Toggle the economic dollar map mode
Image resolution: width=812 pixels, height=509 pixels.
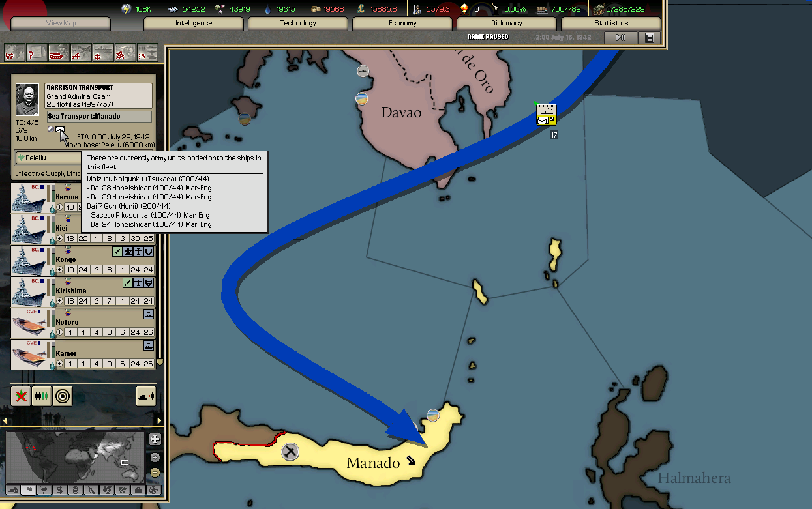point(60,489)
